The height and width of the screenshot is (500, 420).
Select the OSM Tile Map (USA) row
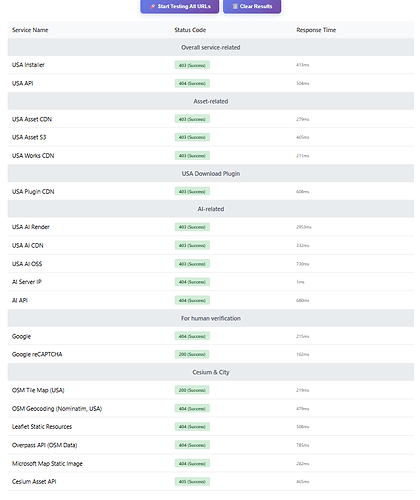click(211, 390)
